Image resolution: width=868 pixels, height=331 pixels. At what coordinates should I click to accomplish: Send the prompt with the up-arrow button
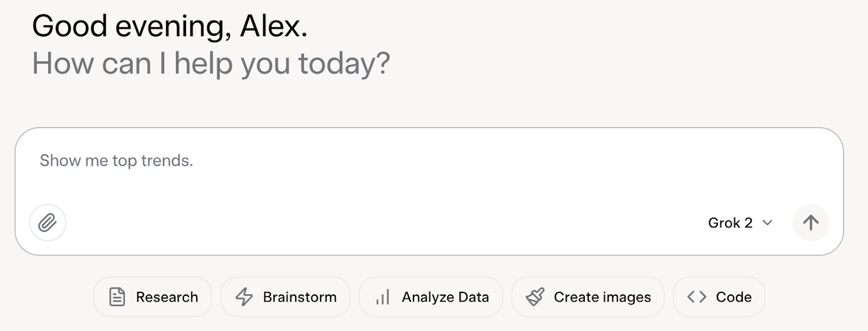coord(810,222)
